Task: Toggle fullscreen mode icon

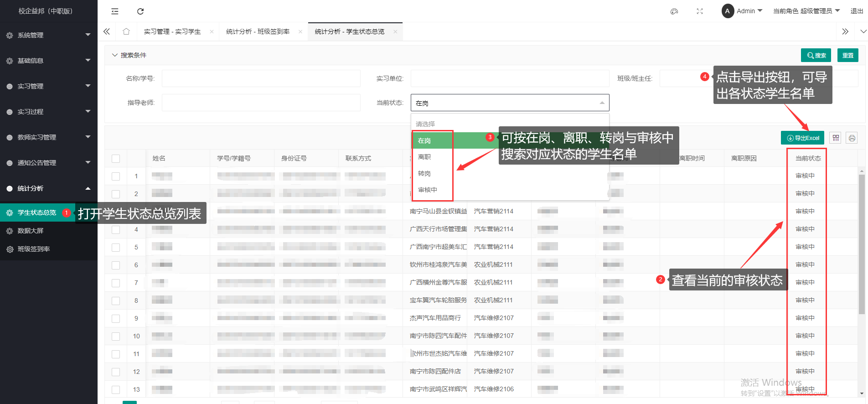Action: tap(699, 11)
